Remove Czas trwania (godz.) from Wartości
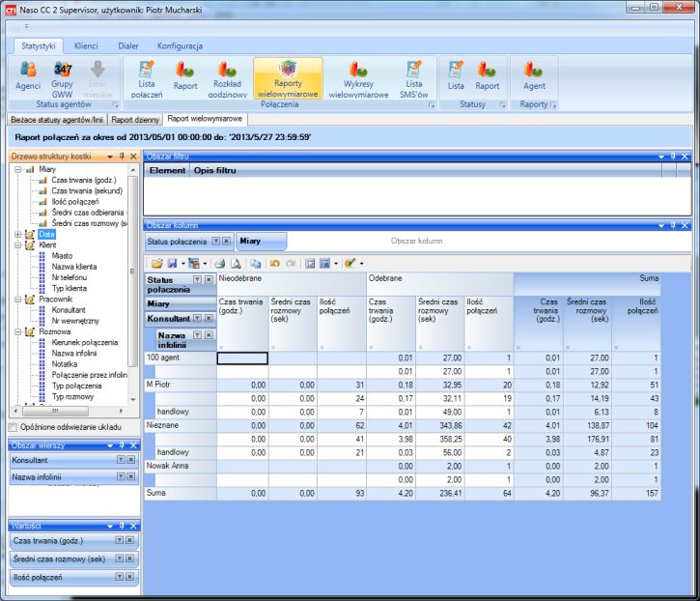 point(129,540)
